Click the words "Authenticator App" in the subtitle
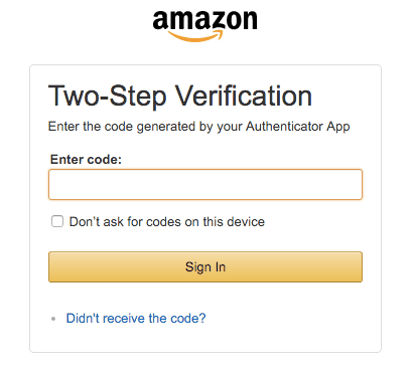Screen dimensions: 414x378 (x=298, y=127)
